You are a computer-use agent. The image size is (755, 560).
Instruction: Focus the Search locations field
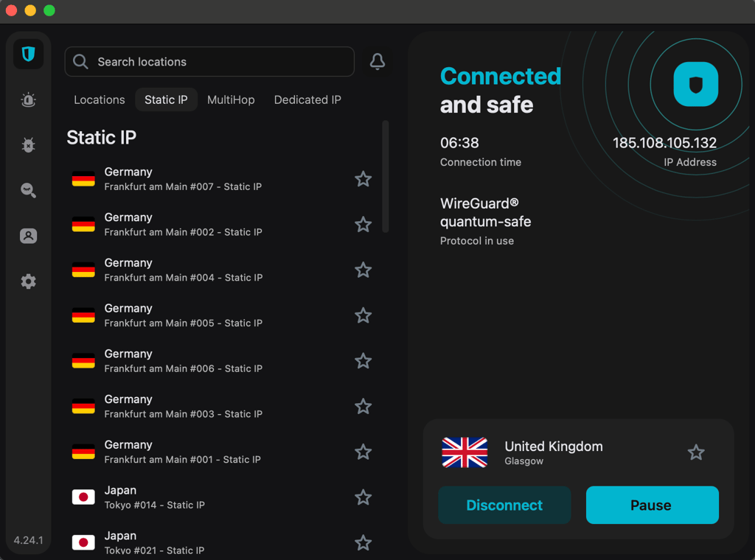click(x=209, y=62)
